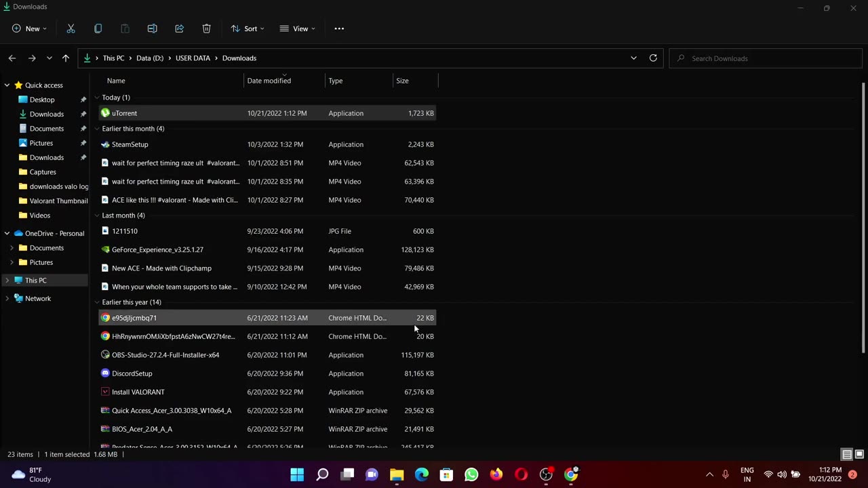Click in the Search Downloads field
Image resolution: width=868 pixels, height=488 pixels.
766,58
